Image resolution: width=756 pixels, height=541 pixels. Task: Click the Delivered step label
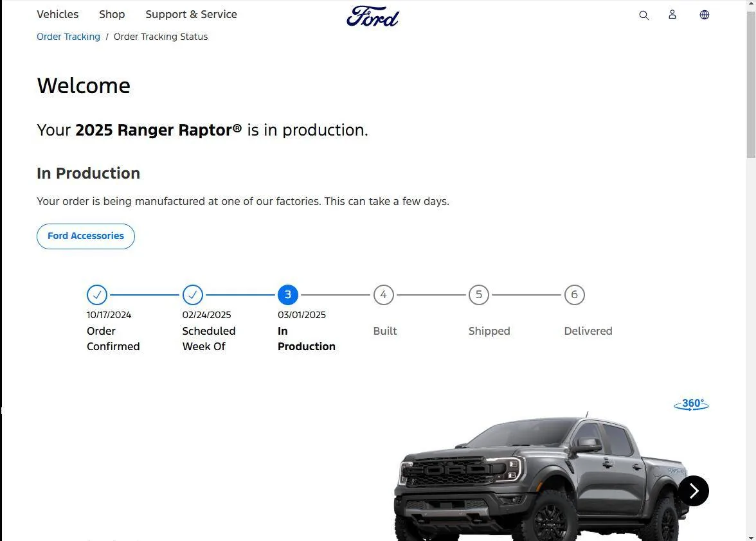pos(588,331)
